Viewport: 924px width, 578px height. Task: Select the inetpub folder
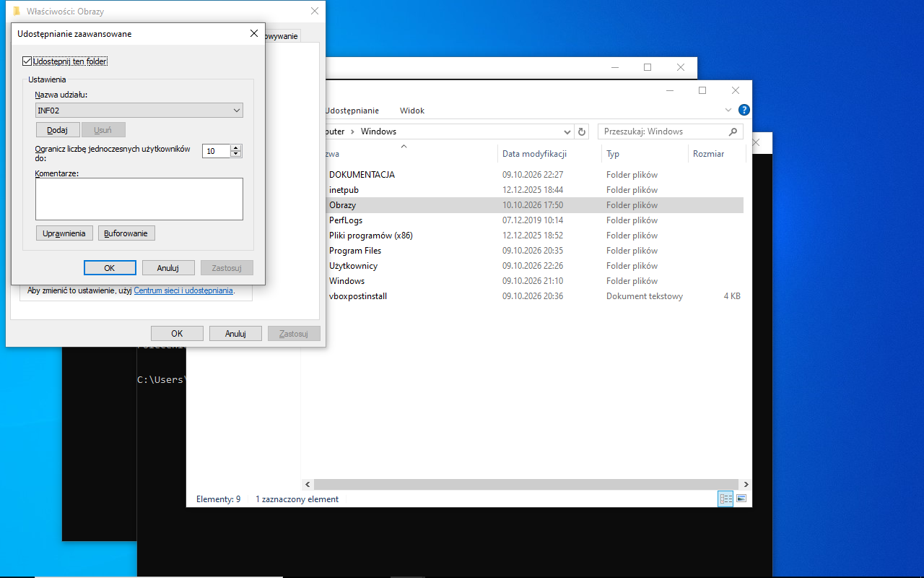click(344, 190)
